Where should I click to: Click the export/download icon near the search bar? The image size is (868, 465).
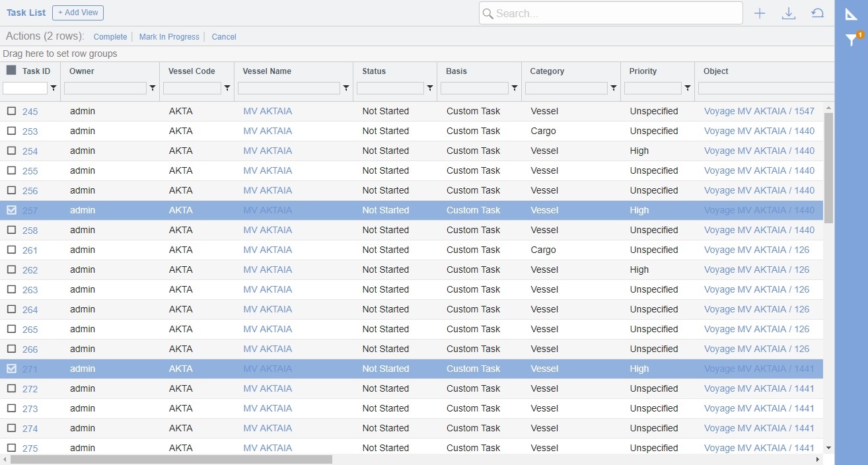(x=789, y=13)
